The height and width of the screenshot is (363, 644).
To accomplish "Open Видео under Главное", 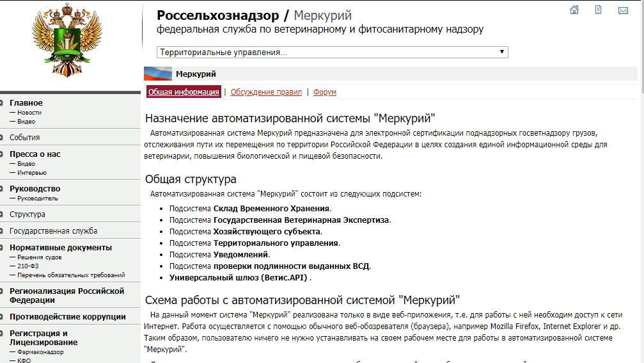I will click(x=26, y=121).
